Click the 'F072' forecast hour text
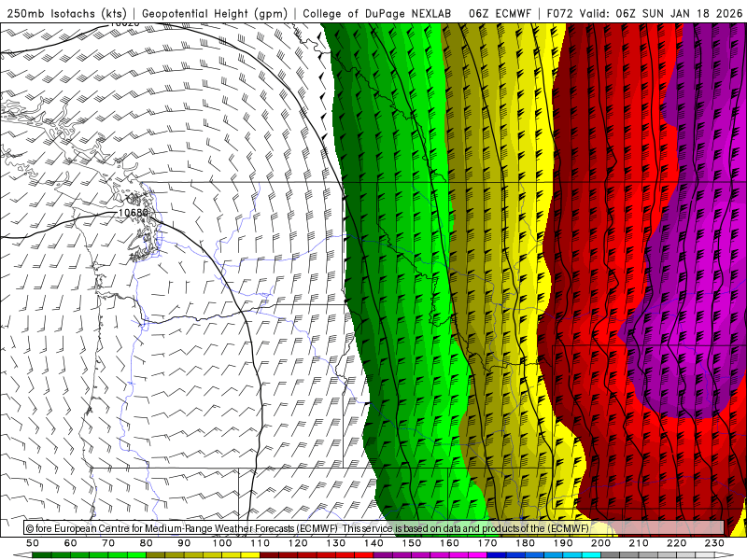Image resolution: width=747 pixels, height=560 pixels. tap(559, 14)
